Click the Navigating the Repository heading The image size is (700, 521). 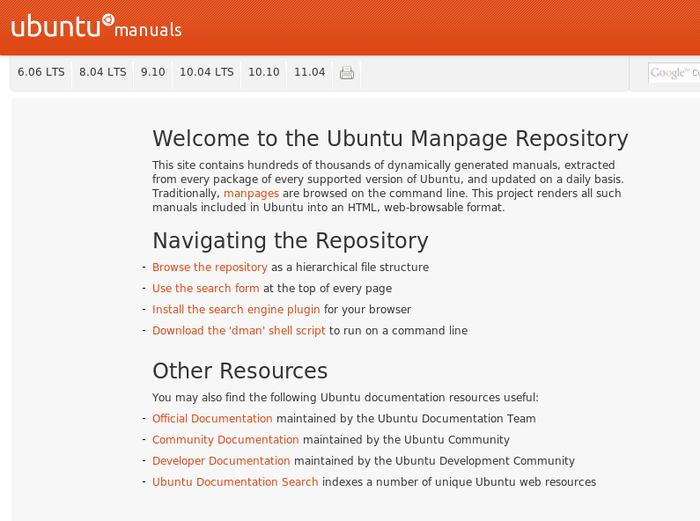tap(290, 241)
